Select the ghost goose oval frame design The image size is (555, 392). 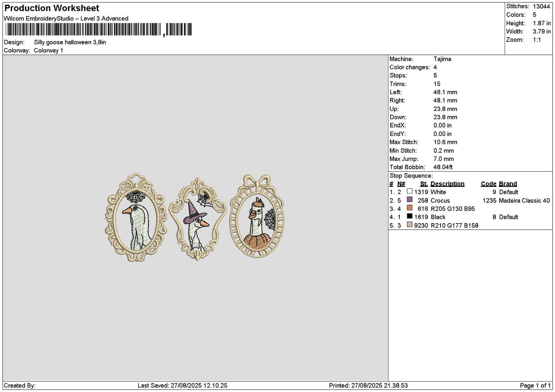[x=136, y=217]
